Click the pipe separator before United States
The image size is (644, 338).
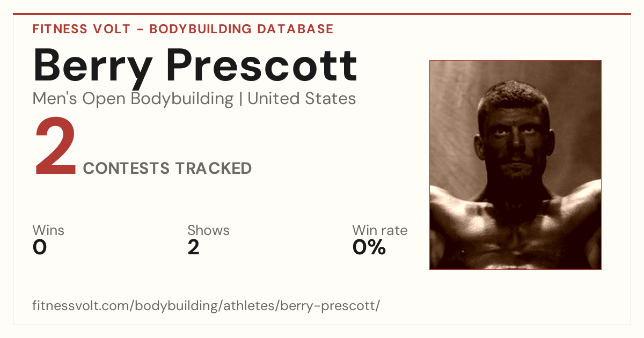pyautogui.click(x=240, y=99)
